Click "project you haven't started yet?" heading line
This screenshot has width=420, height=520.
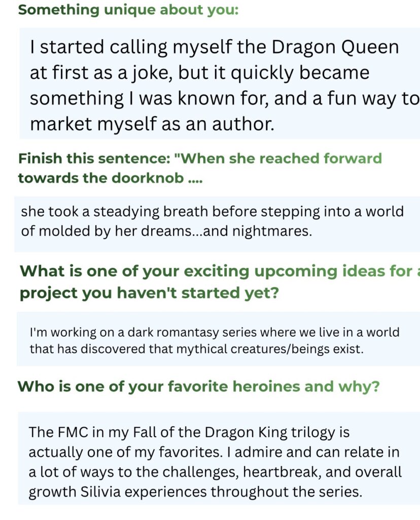pos(149,293)
